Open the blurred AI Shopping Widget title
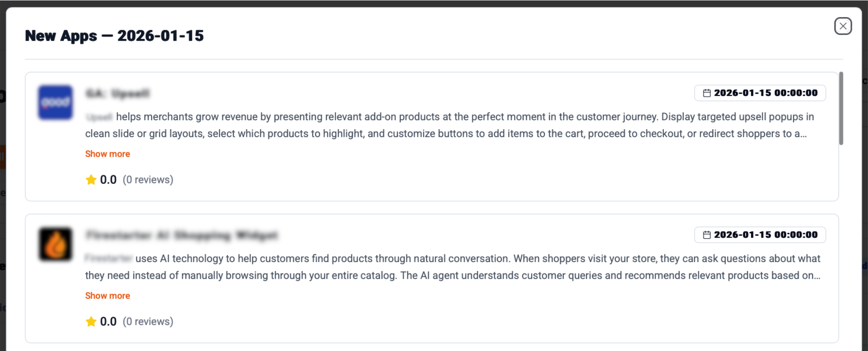 click(x=181, y=235)
